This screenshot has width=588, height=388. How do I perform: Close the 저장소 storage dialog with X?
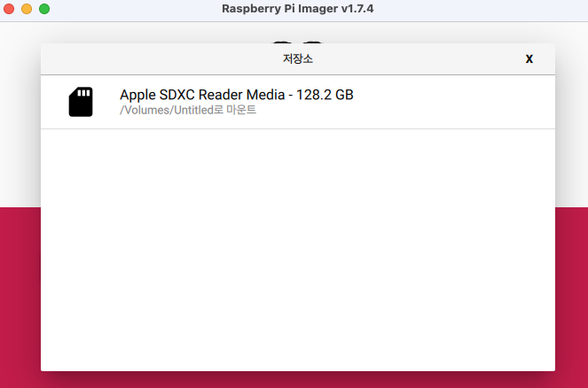[x=529, y=58]
